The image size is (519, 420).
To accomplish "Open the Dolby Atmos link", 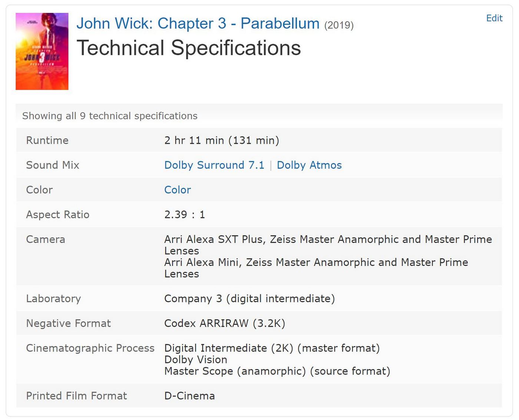I will (309, 165).
